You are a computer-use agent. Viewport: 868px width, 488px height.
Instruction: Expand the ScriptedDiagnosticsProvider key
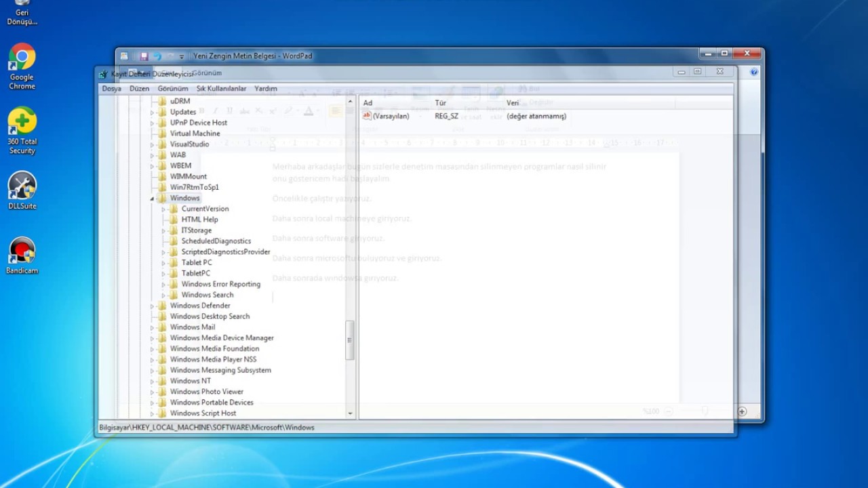click(163, 252)
